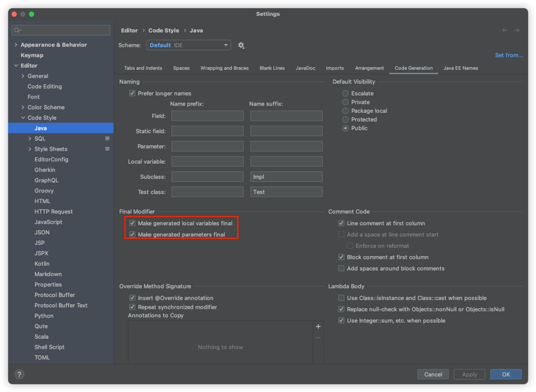
Task: Select Shell Script in sidebar
Action: pos(49,347)
